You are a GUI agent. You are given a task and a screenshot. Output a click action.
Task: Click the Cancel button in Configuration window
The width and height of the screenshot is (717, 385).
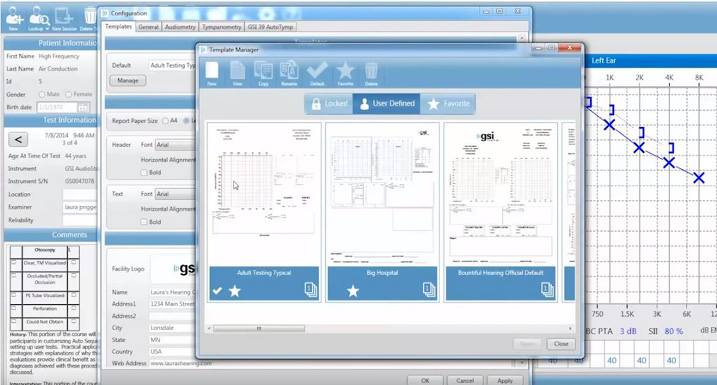pyautogui.click(x=465, y=380)
